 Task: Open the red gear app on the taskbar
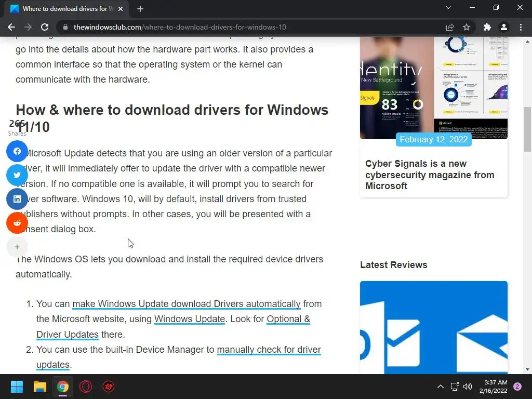pos(109,387)
